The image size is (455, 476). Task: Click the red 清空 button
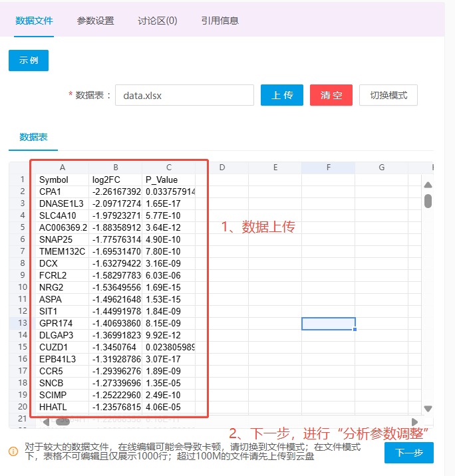point(331,95)
